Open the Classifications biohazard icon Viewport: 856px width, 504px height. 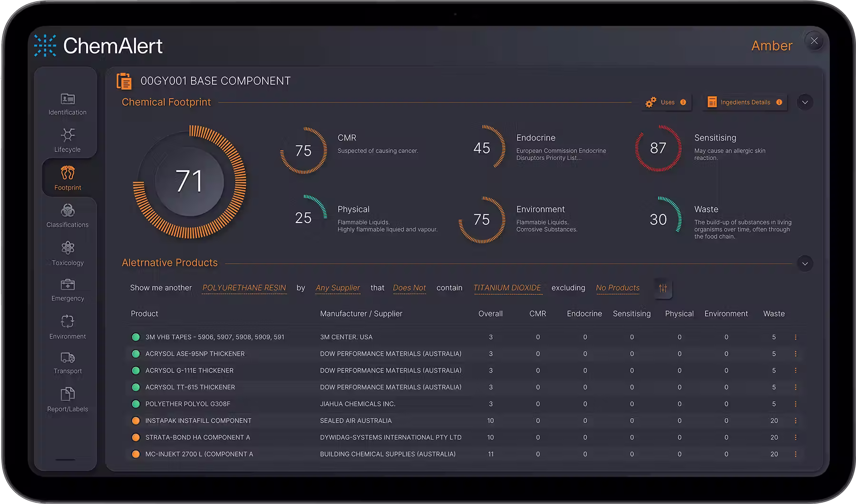coord(68,210)
